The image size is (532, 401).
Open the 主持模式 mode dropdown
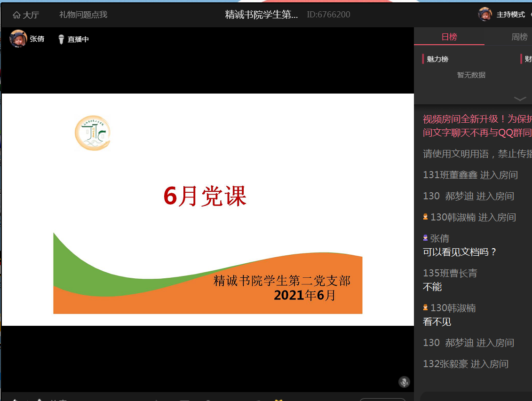pyautogui.click(x=511, y=15)
